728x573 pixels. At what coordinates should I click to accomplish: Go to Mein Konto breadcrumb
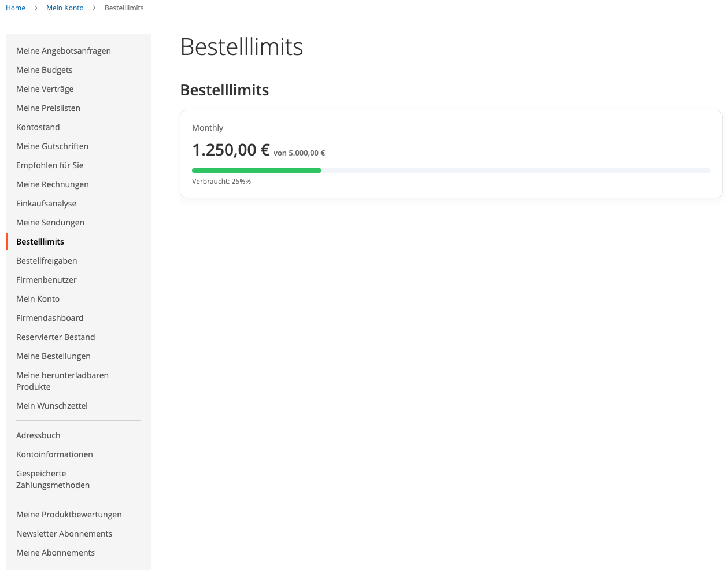coord(65,8)
